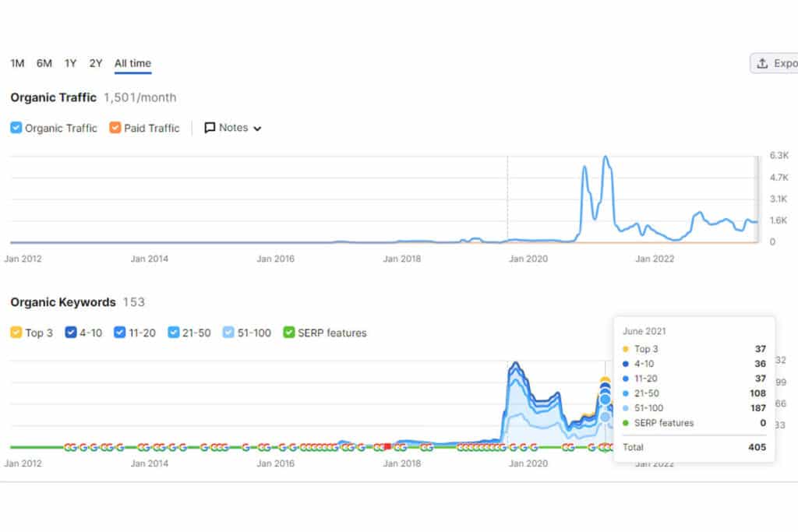Image resolution: width=798 pixels, height=532 pixels.
Task: Uncheck the Organic Traffic checkbox
Action: click(16, 128)
